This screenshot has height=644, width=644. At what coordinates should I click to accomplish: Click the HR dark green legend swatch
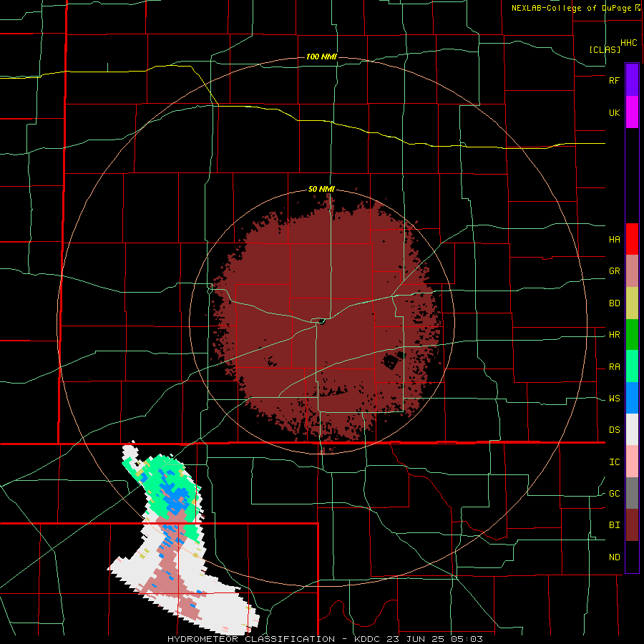pyautogui.click(x=632, y=335)
